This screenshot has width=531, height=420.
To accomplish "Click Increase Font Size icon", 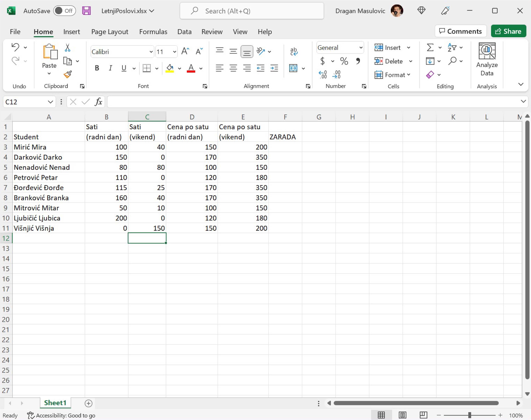I will tap(185, 51).
